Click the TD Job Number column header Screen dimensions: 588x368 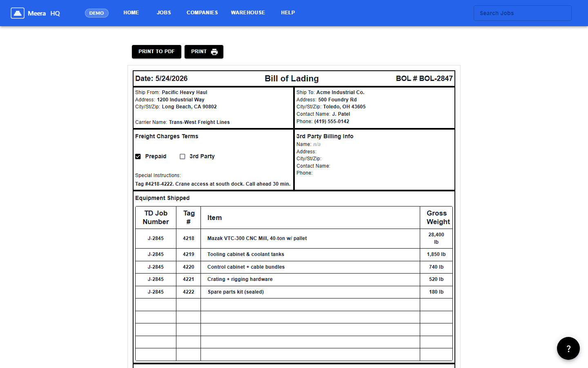coord(156,218)
